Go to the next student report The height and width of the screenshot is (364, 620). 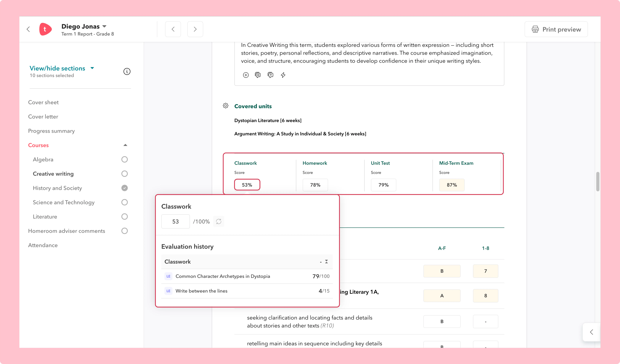pyautogui.click(x=195, y=29)
